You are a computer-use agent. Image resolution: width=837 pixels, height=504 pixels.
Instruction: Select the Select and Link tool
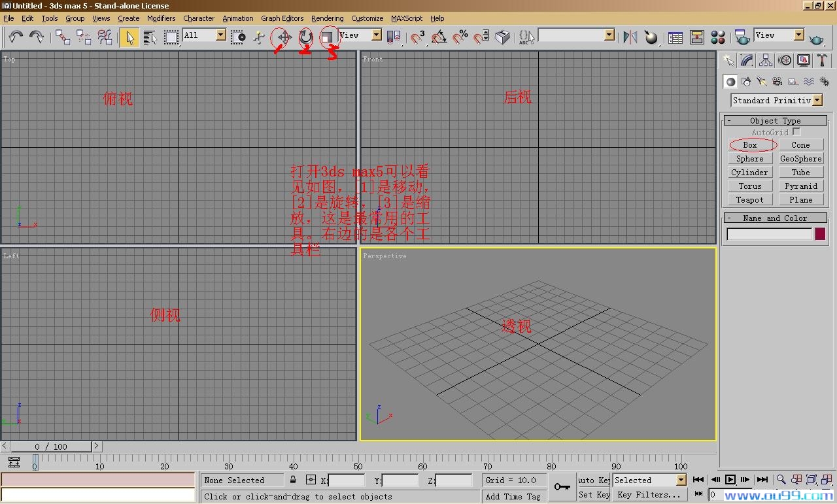click(63, 37)
